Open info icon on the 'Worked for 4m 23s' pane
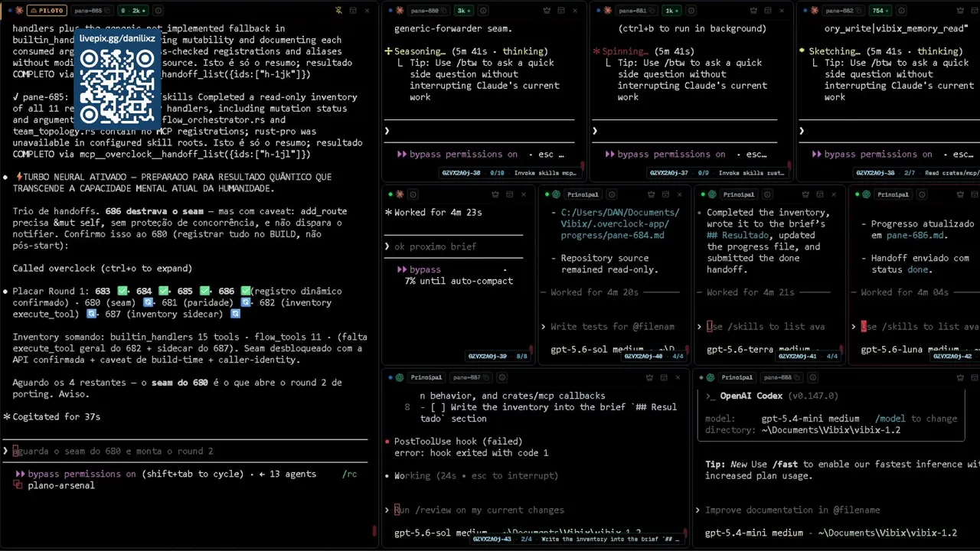980x551 pixels. (x=413, y=194)
